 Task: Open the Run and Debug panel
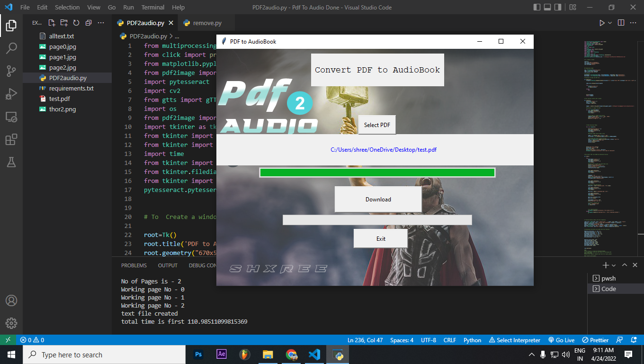pos(11,94)
